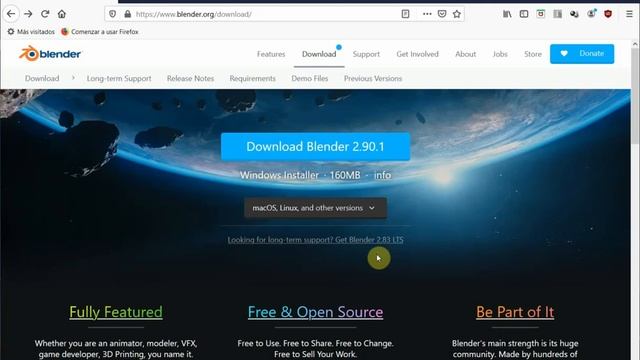Image resolution: width=640 pixels, height=360 pixels.
Task: Click the site padlock security icon
Action: click(x=127, y=14)
